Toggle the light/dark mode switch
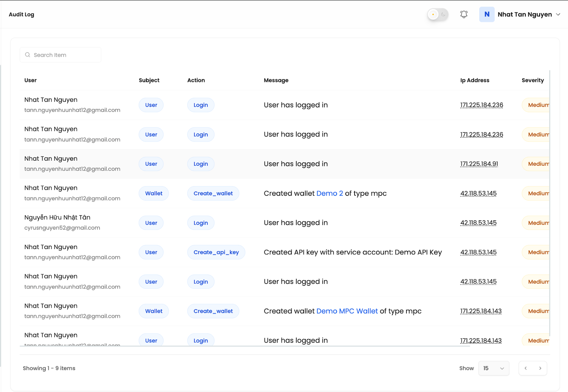This screenshot has height=392, width=568. click(x=437, y=15)
